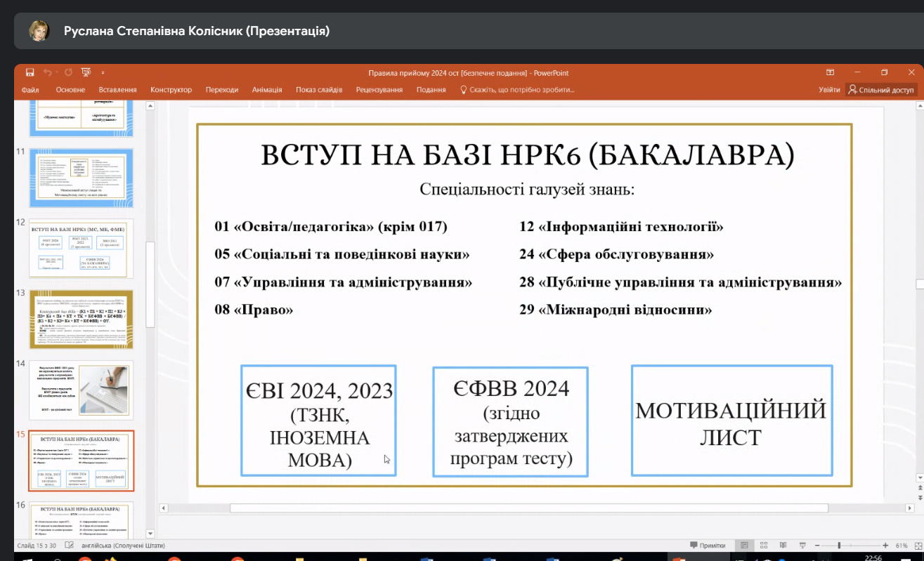Viewport: 924px width, 561px height.
Task: Click the editor vertical scroll-down arrow
Action: (920, 478)
